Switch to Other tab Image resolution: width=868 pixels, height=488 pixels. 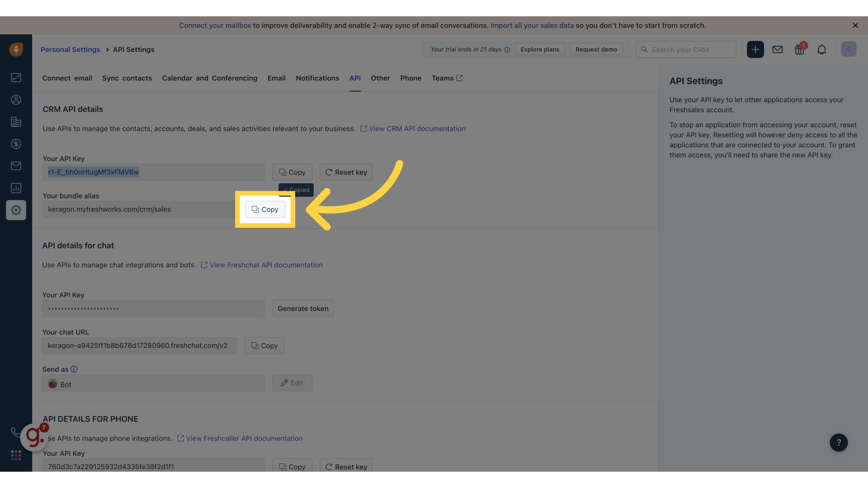380,78
